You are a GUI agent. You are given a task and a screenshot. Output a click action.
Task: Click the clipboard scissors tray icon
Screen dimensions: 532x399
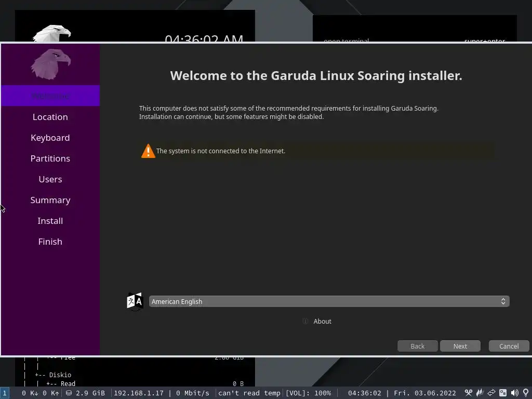pyautogui.click(x=469, y=393)
